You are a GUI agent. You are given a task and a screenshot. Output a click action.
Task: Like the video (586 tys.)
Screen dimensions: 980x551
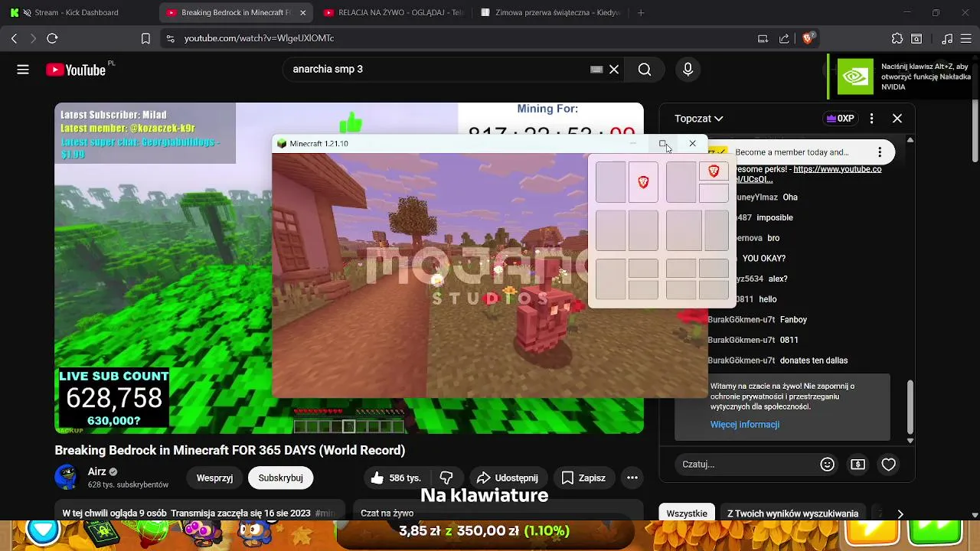click(x=396, y=478)
